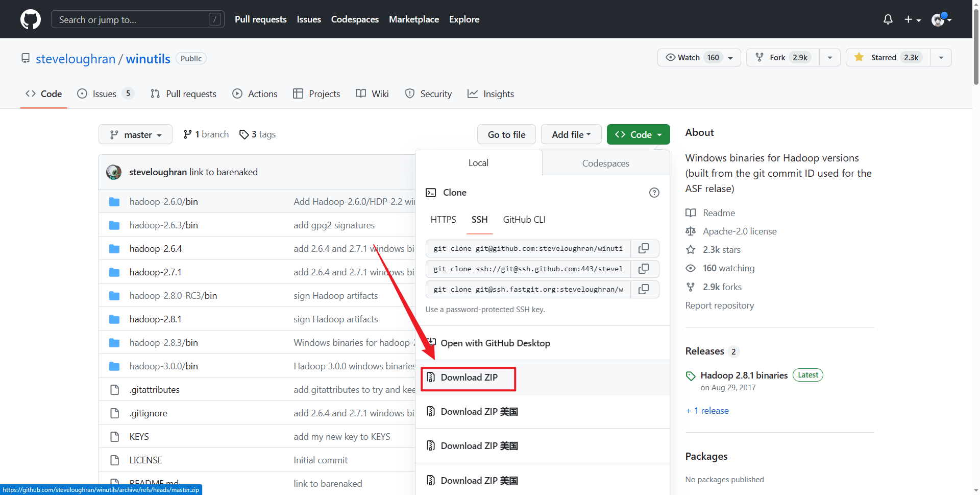View the 3 tags link
This screenshot has height=495, width=980.
[258, 134]
